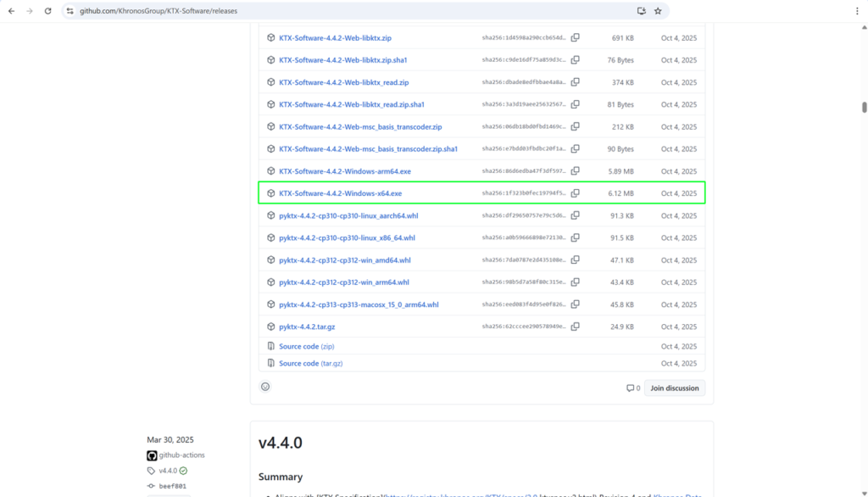View site information in address bar
This screenshot has width=868, height=497.
pyautogui.click(x=70, y=11)
